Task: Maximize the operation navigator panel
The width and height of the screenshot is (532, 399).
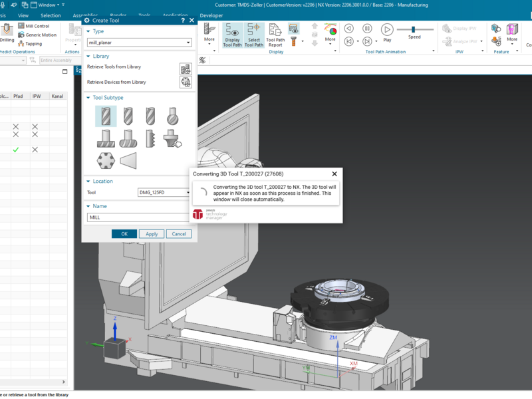Action: (x=65, y=72)
